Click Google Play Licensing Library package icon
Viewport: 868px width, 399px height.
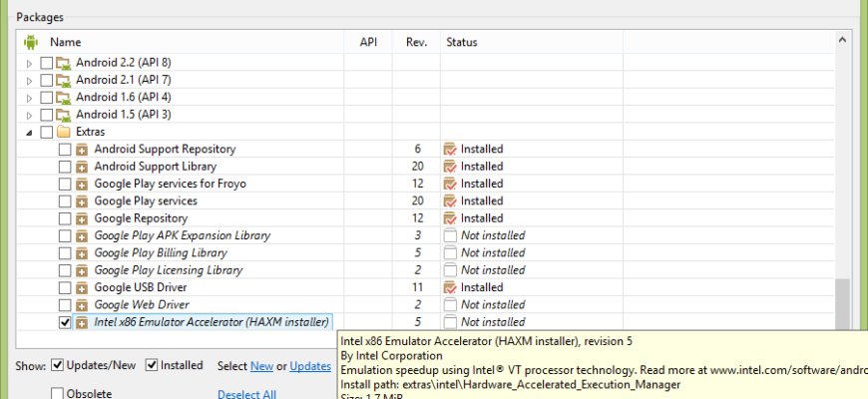[x=82, y=270]
